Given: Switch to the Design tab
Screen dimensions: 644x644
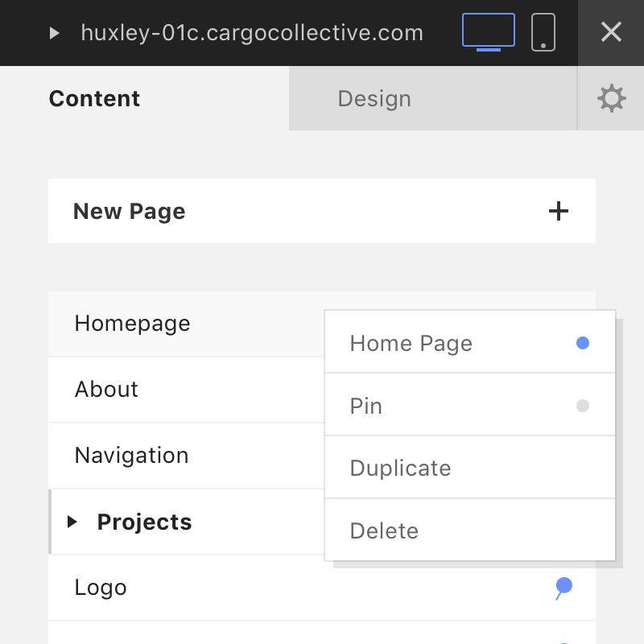Looking at the screenshot, I should (374, 99).
